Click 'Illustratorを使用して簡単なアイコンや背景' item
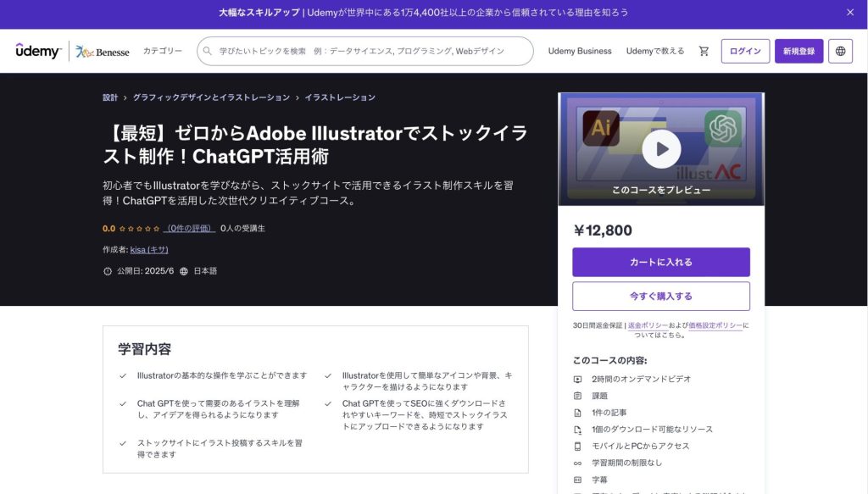The height and width of the screenshot is (494, 868). 427,381
